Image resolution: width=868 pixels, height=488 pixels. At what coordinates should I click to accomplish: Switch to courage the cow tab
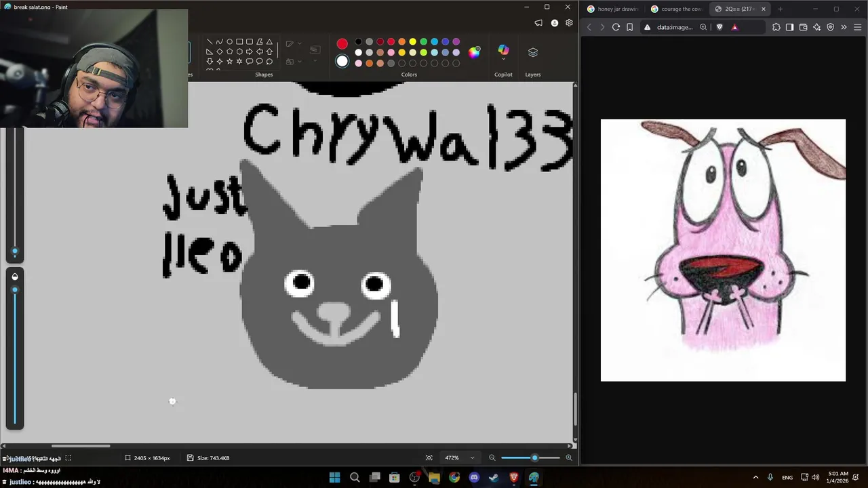pos(677,9)
